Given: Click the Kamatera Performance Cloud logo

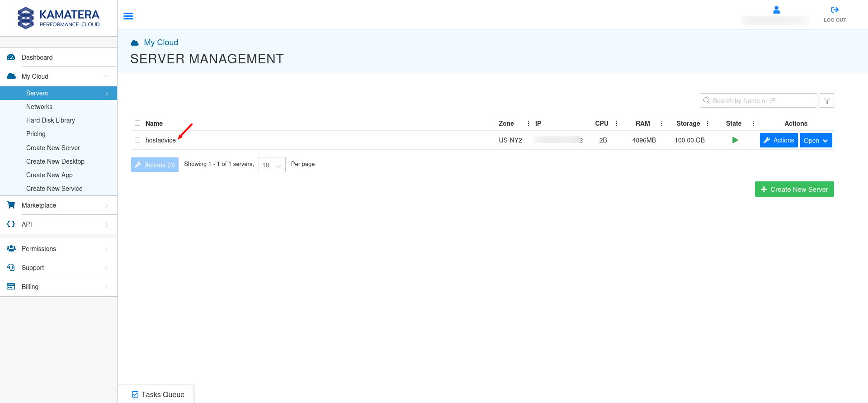Looking at the screenshot, I should pyautogui.click(x=59, y=18).
